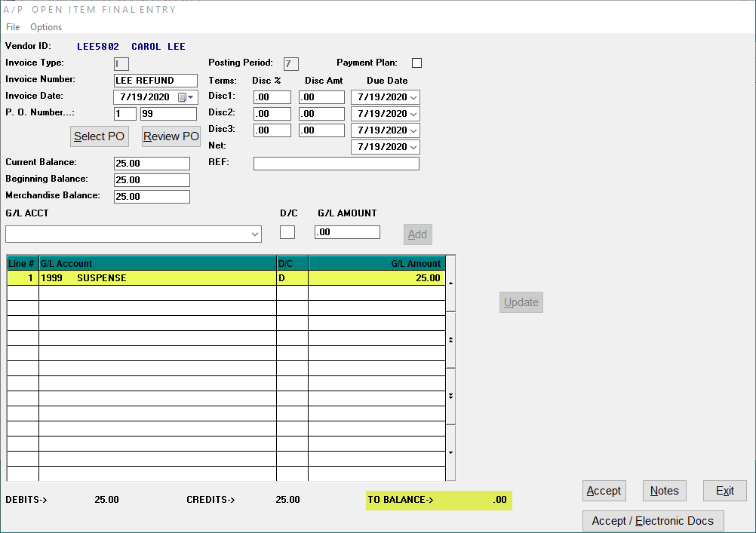
Task: Toggle the D/C checkbox above G/L Amount
Action: (287, 231)
